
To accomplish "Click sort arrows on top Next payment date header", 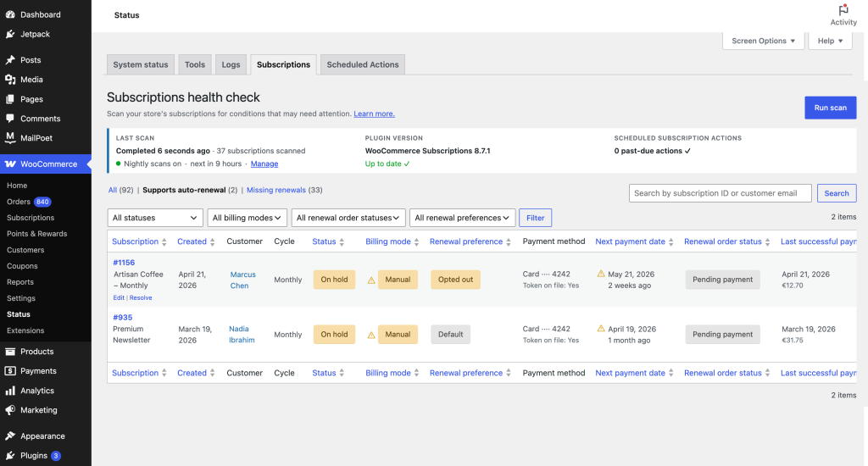I will point(671,241).
